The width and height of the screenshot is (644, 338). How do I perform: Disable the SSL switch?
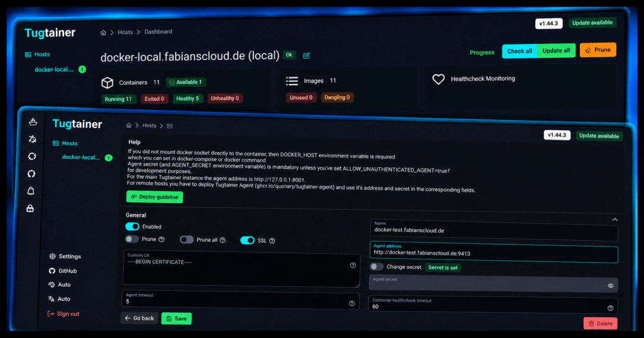247,241
